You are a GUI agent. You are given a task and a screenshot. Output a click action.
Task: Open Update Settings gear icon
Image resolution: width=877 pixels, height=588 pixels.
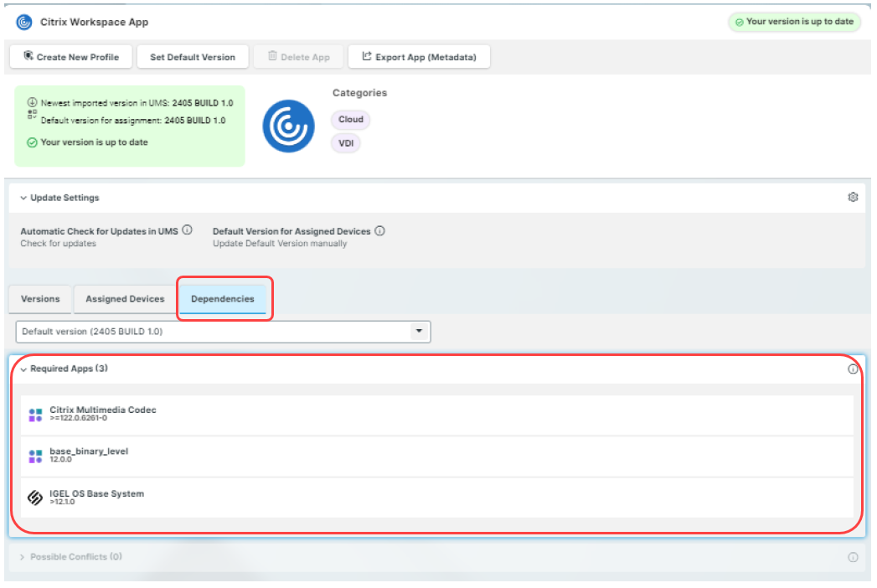853,198
